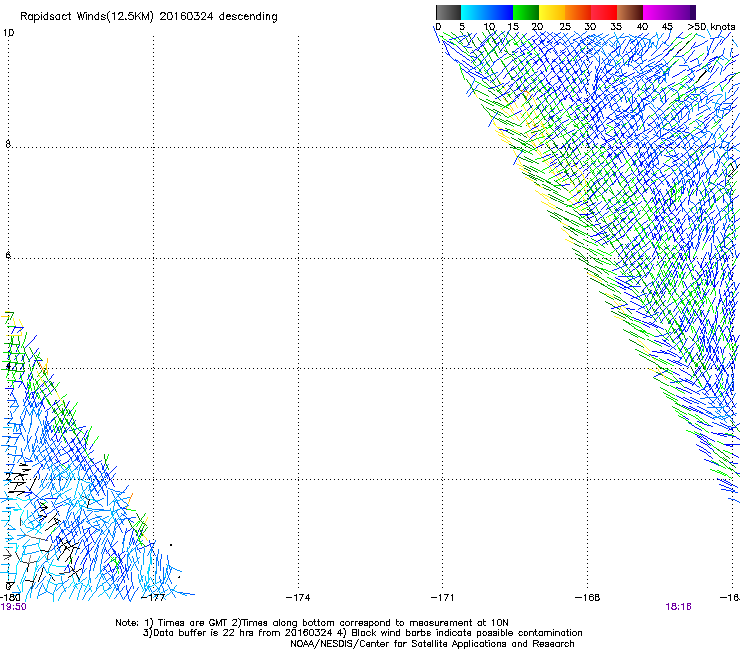Click the '40' label under the color bar

[642, 26]
